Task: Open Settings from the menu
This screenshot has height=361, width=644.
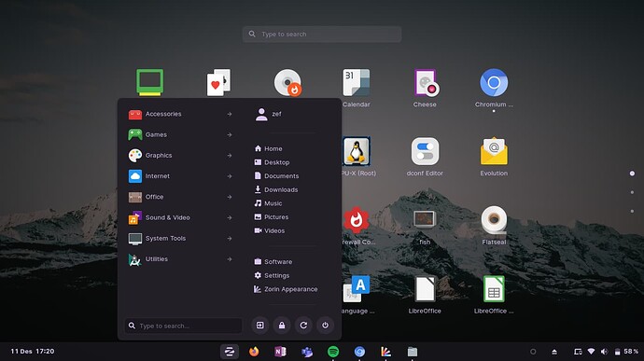Action: click(272, 275)
